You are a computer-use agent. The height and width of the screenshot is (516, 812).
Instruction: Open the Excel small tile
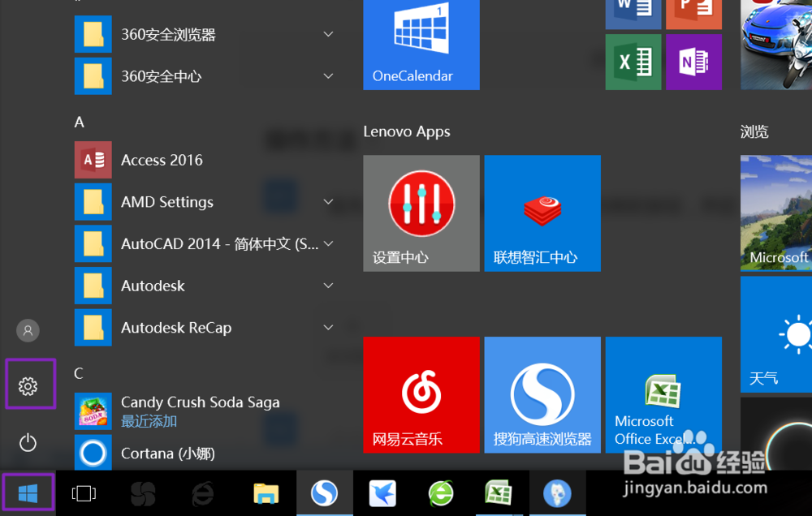[x=633, y=62]
